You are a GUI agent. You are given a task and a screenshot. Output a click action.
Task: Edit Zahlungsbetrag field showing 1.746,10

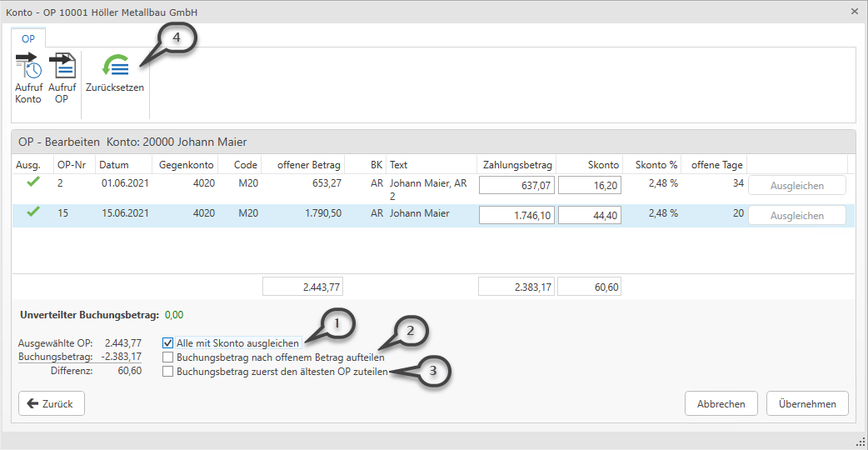(x=516, y=216)
